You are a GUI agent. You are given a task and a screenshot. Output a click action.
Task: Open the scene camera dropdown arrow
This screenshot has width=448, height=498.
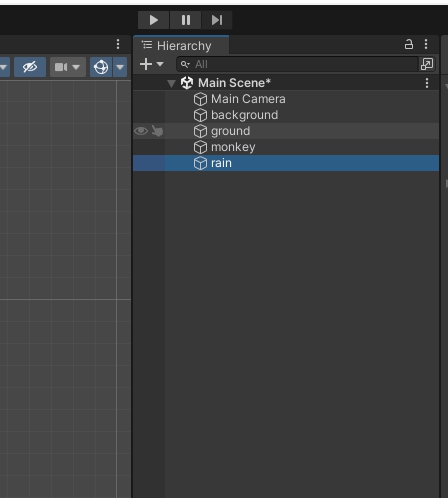[76, 67]
